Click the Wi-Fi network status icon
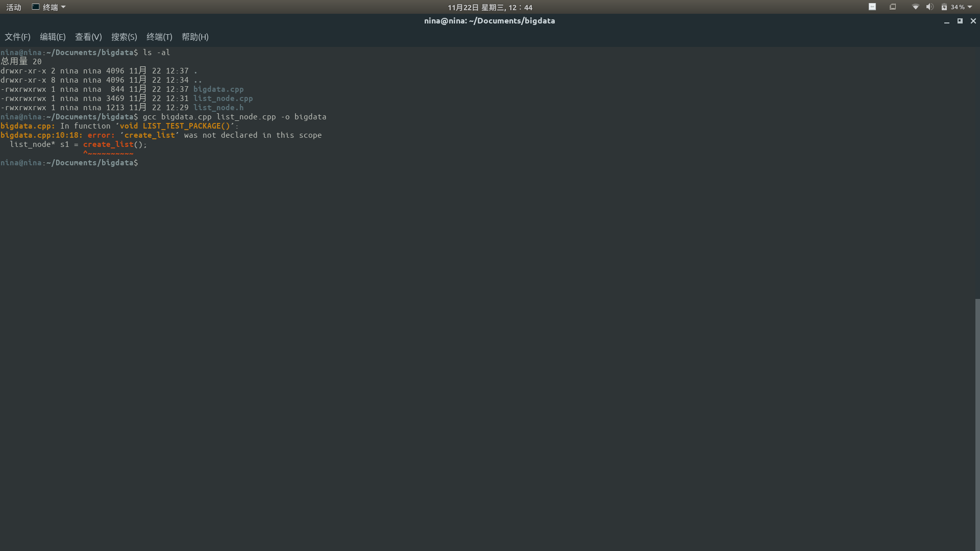980x551 pixels. [916, 7]
